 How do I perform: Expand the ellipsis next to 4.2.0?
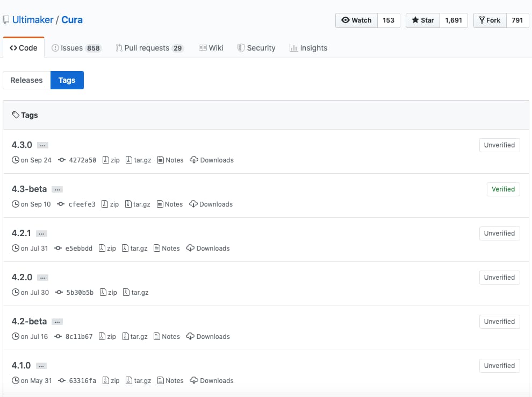point(42,278)
